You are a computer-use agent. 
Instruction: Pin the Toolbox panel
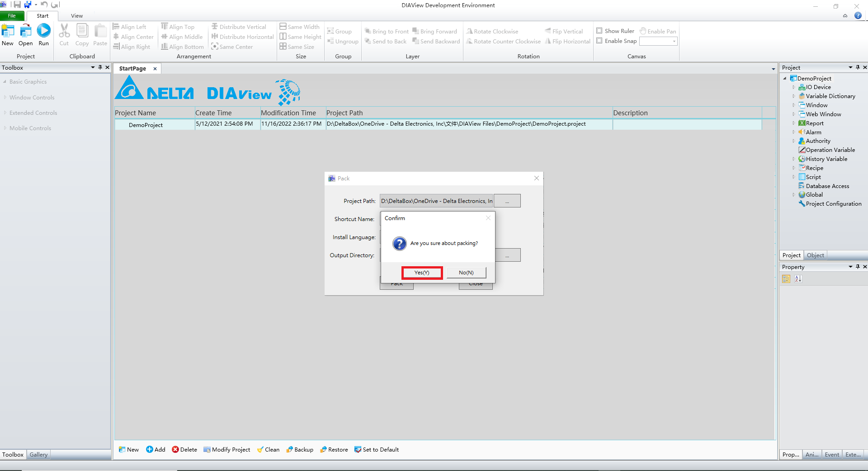[100, 67]
